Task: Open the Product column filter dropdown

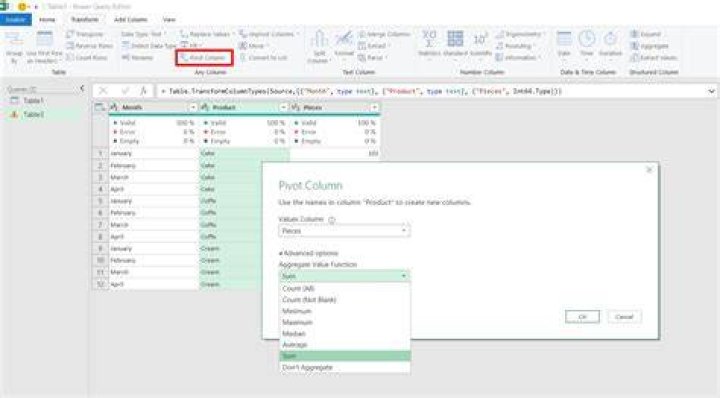Action: [x=283, y=107]
